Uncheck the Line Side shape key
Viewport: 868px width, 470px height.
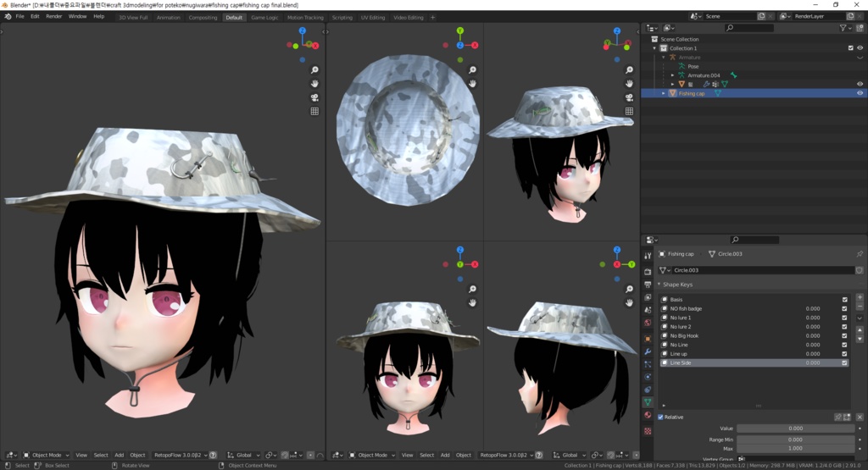[x=845, y=362]
